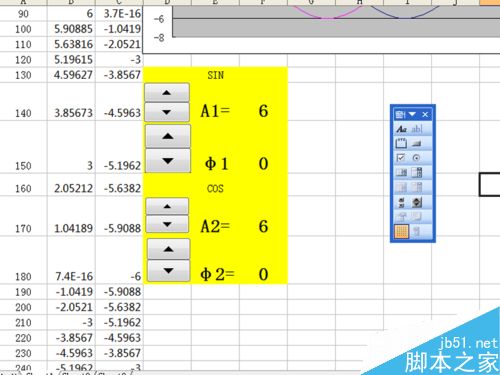Select cell containing 5.90885
Viewport: 500px width, 375px height.
71,29
